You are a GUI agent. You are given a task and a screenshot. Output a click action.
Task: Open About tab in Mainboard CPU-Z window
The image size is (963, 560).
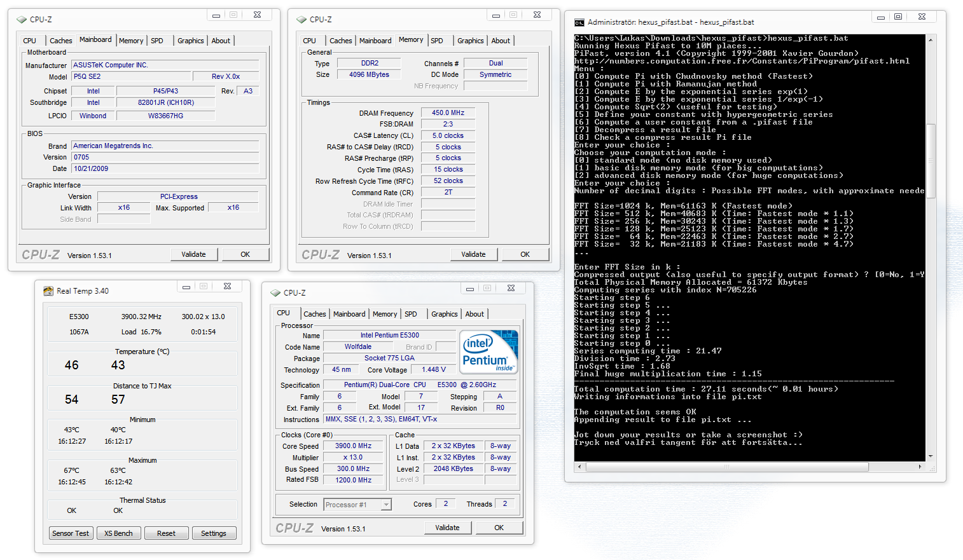pos(221,41)
